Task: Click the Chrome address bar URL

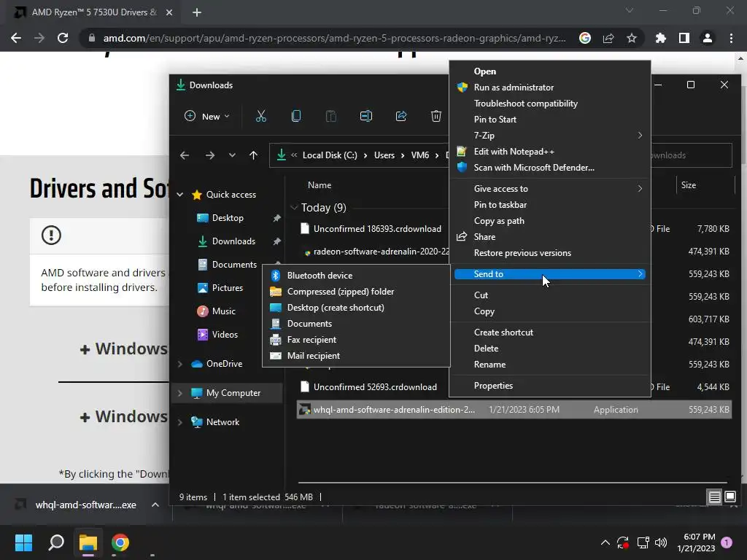Action: (334, 38)
